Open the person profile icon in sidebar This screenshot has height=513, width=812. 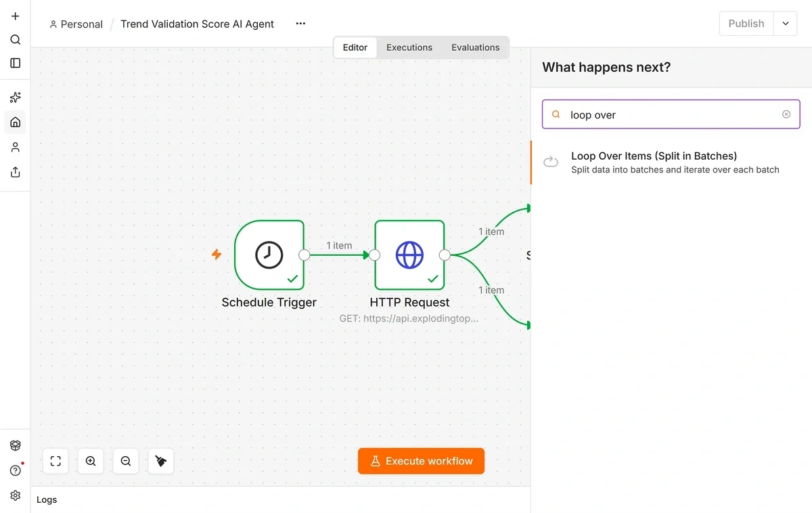[15, 148]
